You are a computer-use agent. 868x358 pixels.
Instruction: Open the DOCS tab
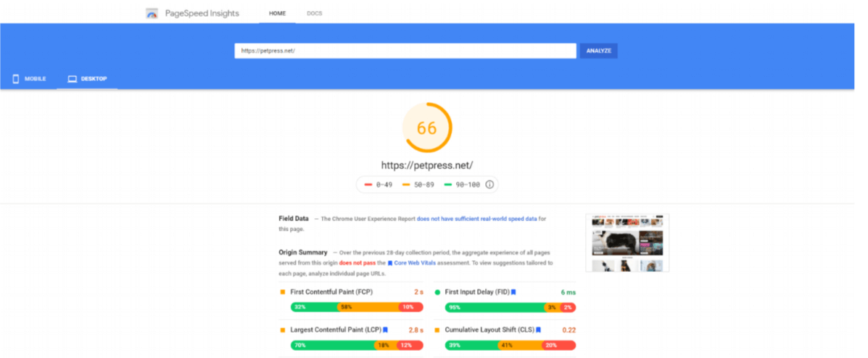[315, 13]
